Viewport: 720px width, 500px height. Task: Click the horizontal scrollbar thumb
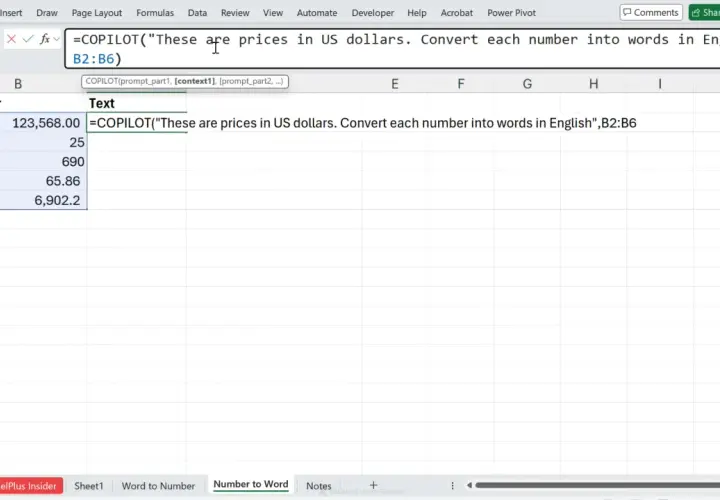click(597, 485)
